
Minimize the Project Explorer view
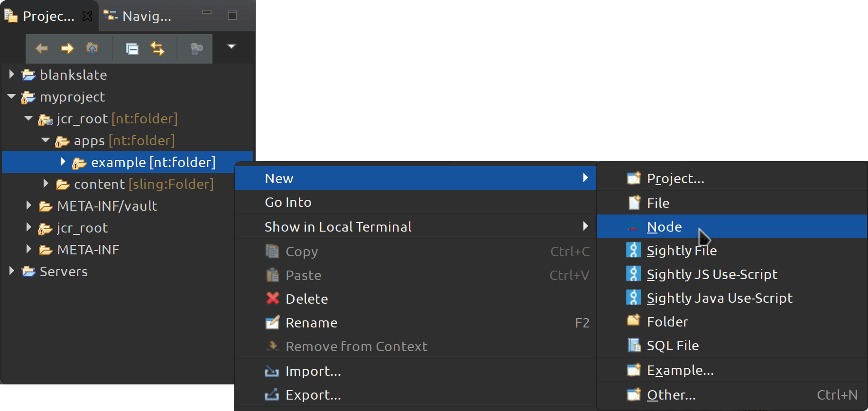pyautogui.click(x=207, y=13)
